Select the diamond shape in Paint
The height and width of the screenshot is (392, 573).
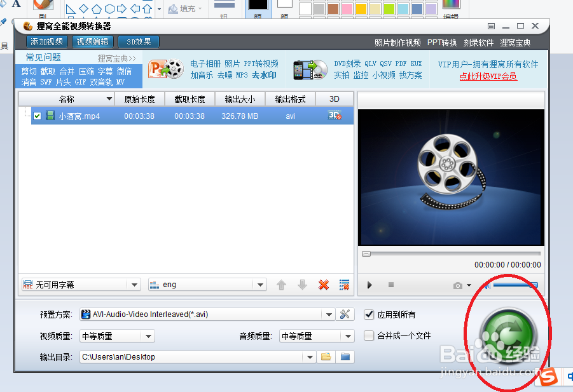(84, 8)
